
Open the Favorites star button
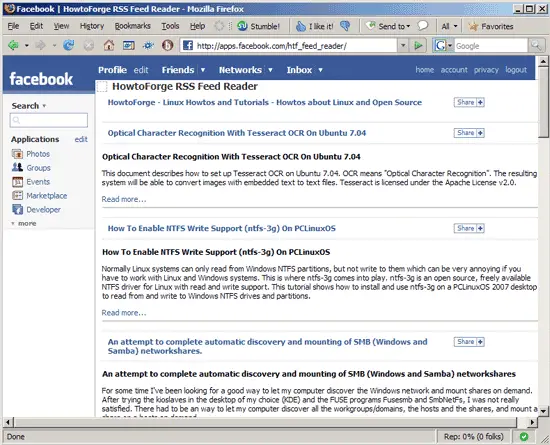[x=491, y=26]
